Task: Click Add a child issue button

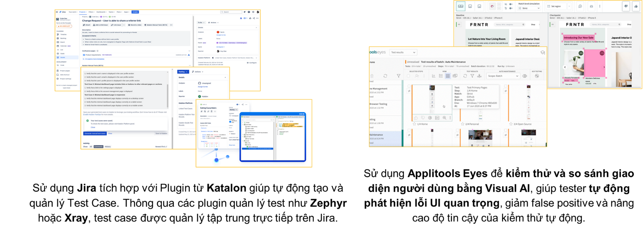Action: point(100,25)
